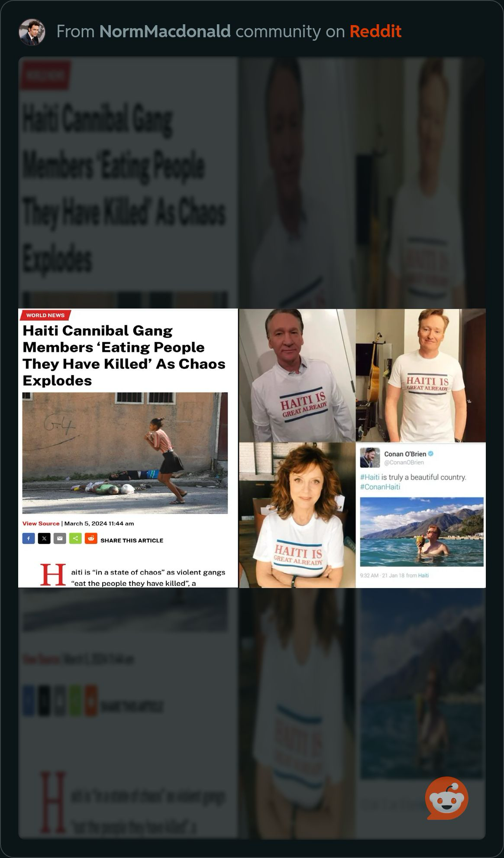The width and height of the screenshot is (504, 858).
Task: Click the View Source link
Action: [x=41, y=523]
